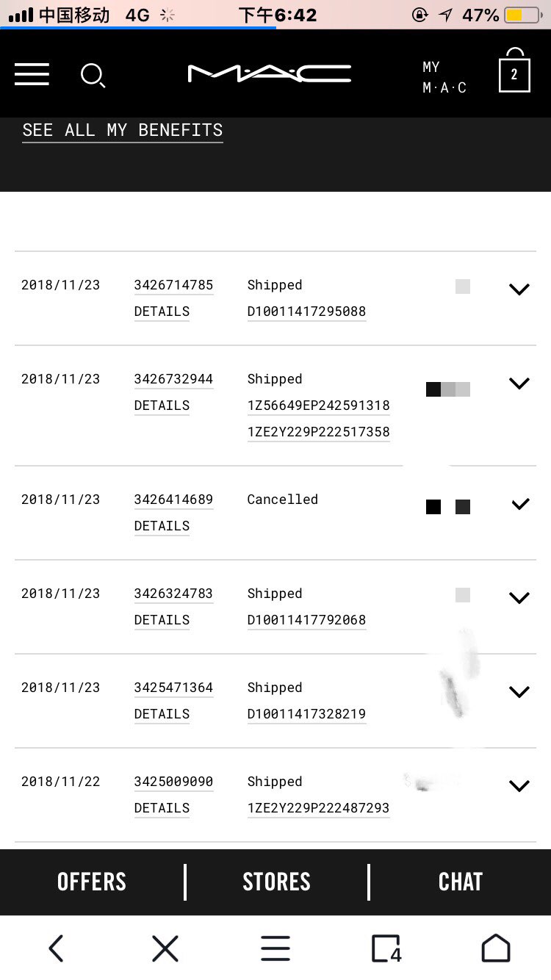Expand order 3426714785 chevron
Screen dimensions: 551x980
coord(519,289)
